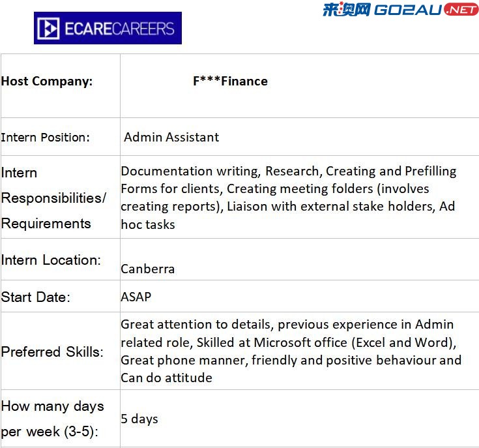
Task: Select the 5 days value cell
Action: click(300, 419)
